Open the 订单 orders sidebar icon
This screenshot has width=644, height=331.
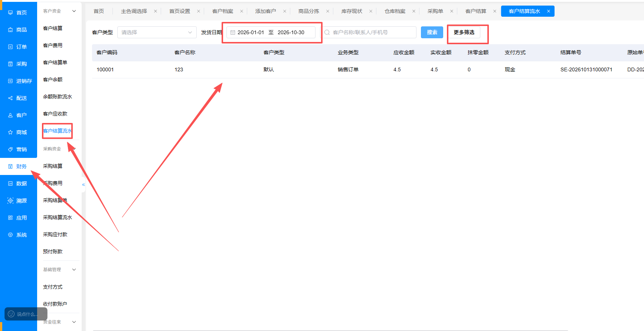[x=10, y=47]
